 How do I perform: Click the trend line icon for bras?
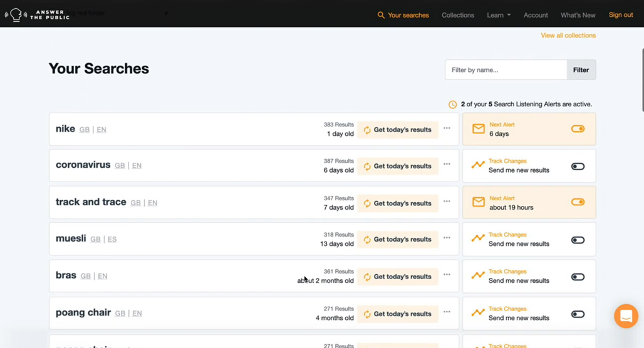point(478,275)
